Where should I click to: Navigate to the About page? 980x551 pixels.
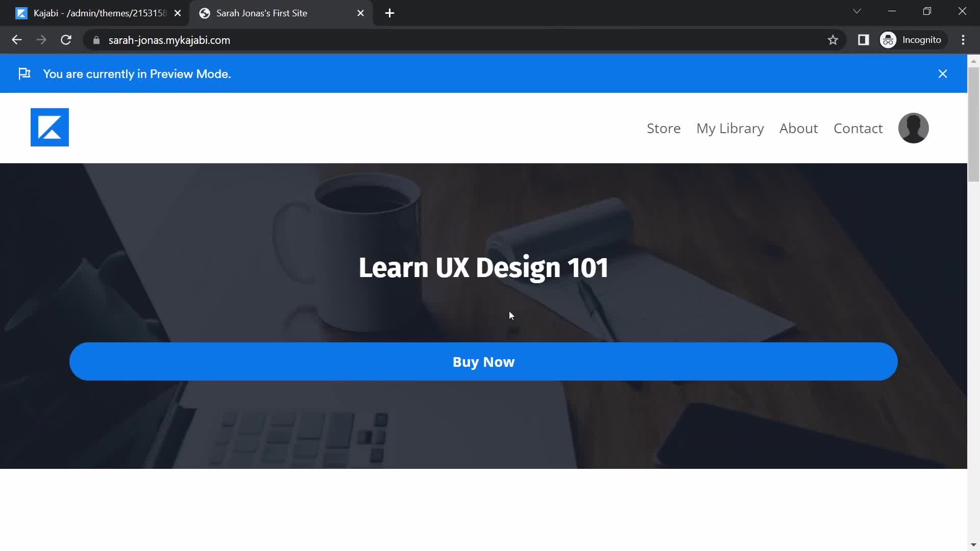coord(799,128)
